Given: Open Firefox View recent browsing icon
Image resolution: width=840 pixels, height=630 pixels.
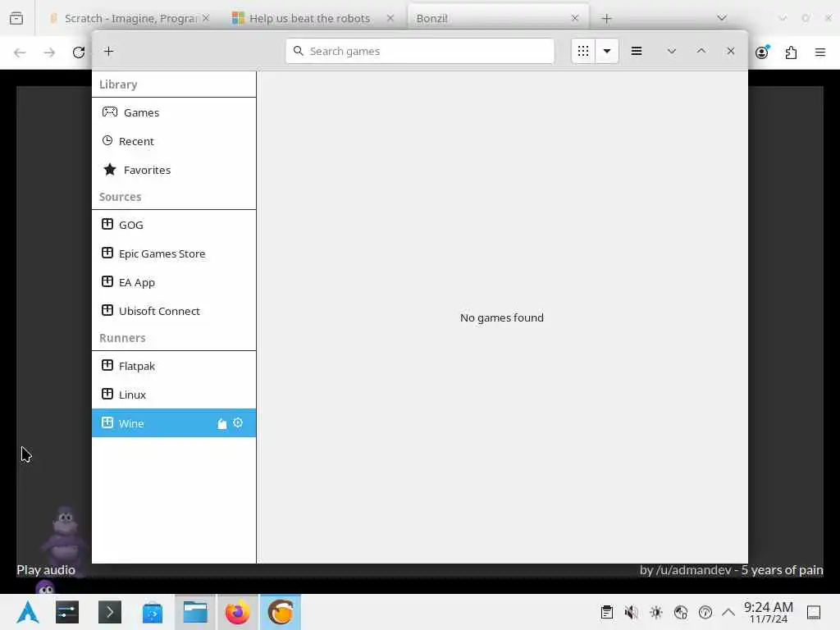Looking at the screenshot, I should 16,18.
